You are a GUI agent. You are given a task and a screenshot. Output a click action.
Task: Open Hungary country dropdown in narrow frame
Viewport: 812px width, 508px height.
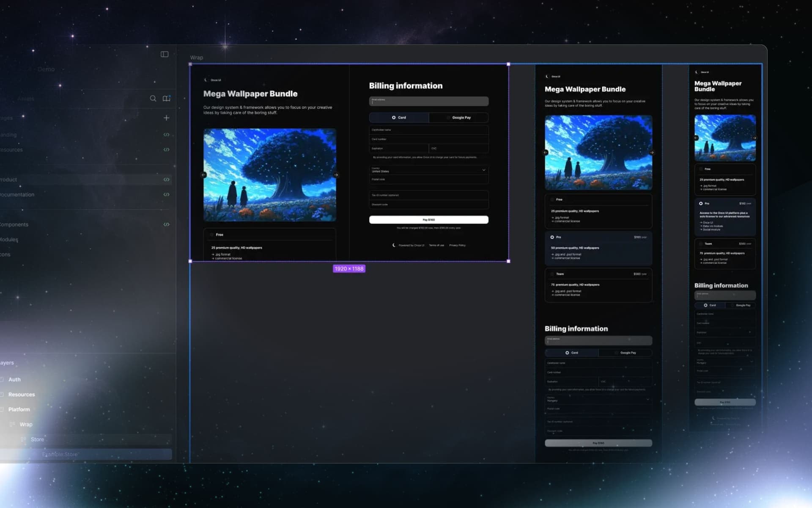tap(725, 362)
